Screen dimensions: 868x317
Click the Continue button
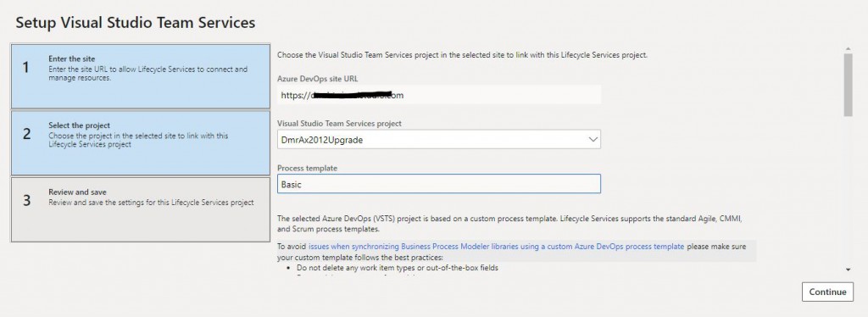tap(827, 292)
